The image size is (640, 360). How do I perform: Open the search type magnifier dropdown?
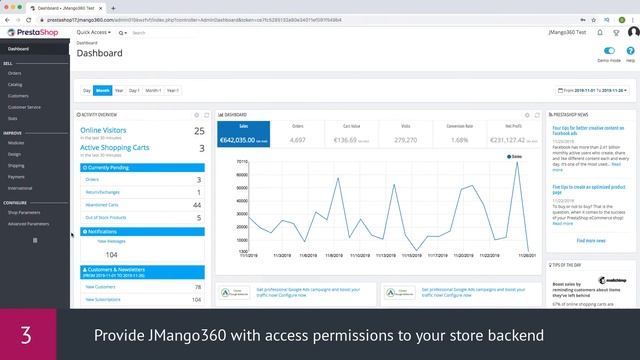point(122,33)
